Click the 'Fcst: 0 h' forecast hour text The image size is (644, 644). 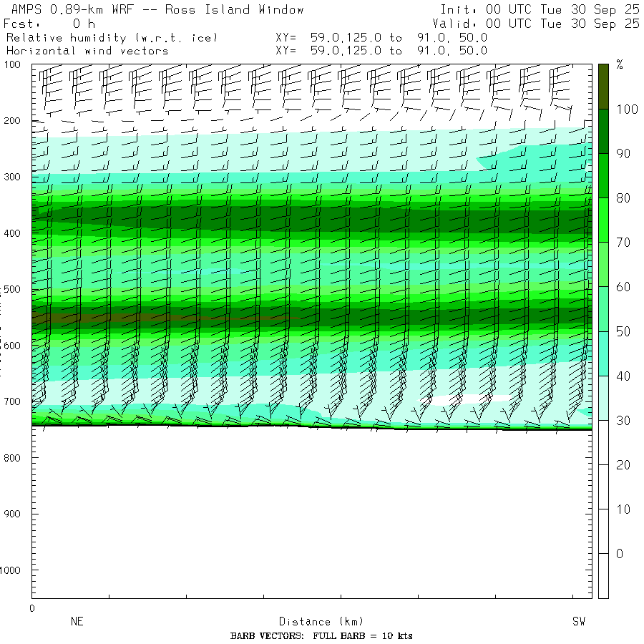pyautogui.click(x=49, y=24)
